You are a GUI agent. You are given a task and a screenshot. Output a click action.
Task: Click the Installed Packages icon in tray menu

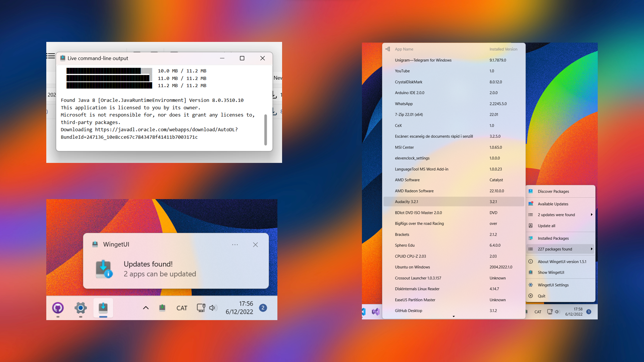[531, 238]
